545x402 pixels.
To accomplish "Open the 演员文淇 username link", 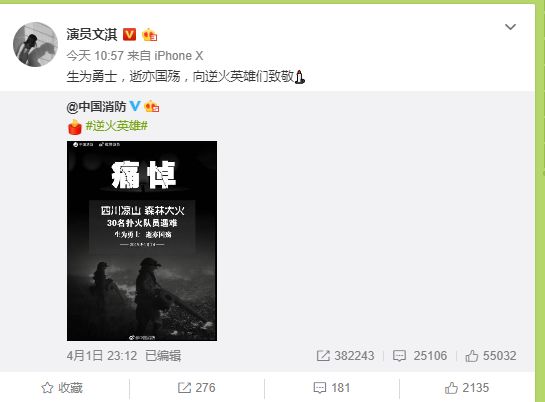I will click(92, 34).
